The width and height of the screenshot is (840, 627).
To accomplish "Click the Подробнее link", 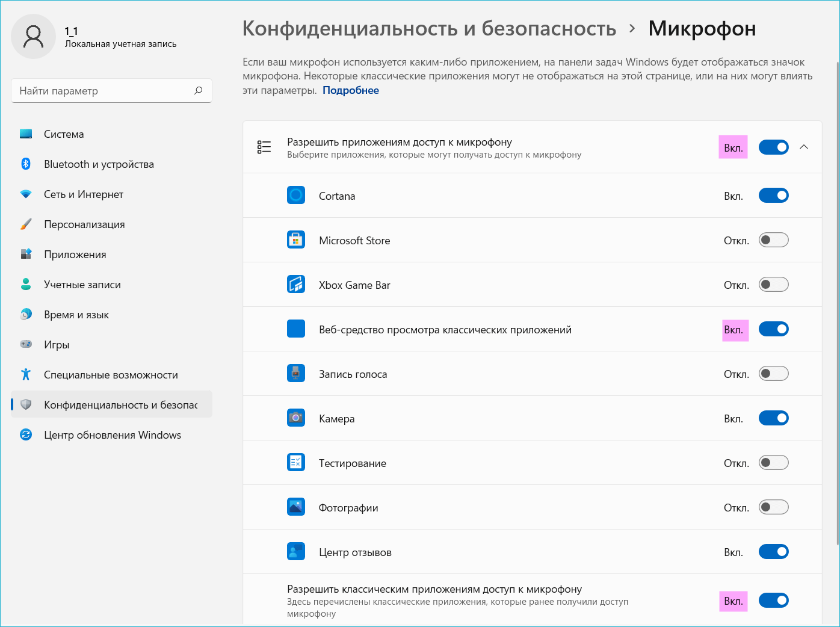I will [351, 90].
